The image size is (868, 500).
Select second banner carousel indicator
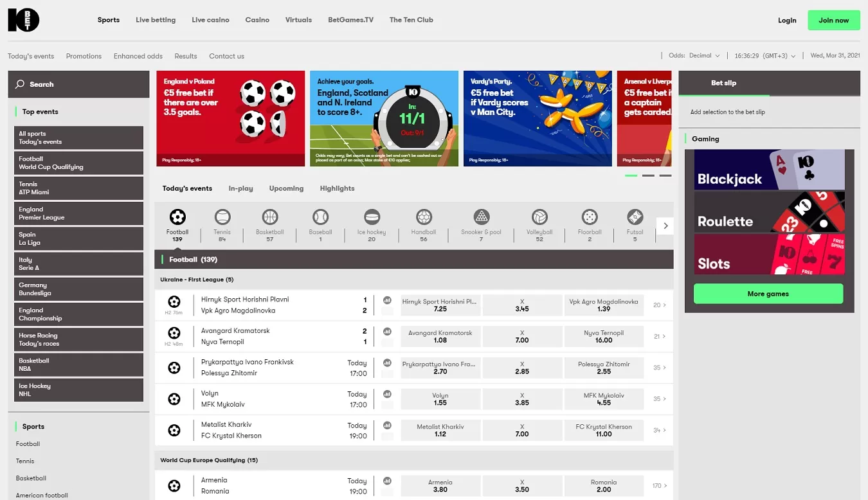pos(648,175)
